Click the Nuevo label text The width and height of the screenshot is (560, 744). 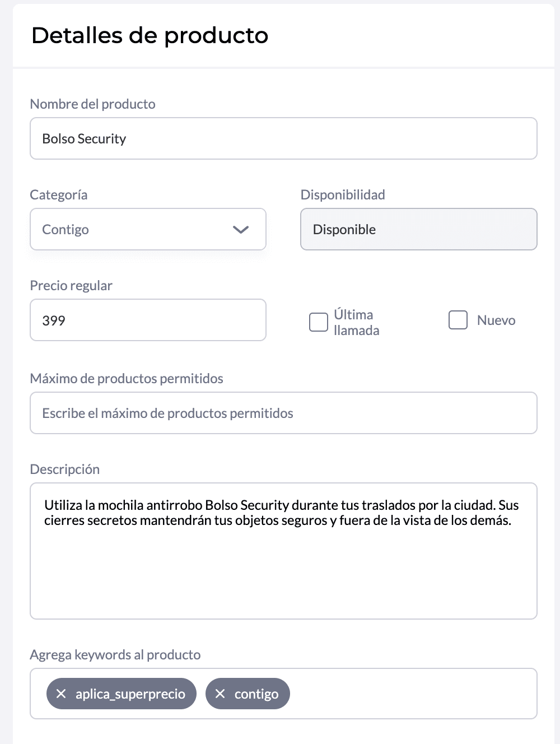pyautogui.click(x=496, y=320)
